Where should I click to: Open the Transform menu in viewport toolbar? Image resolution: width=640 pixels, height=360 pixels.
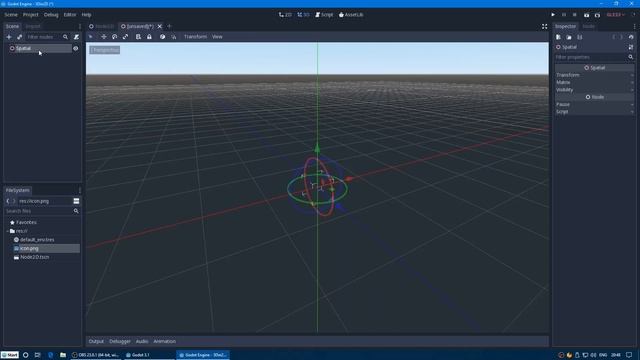click(195, 37)
